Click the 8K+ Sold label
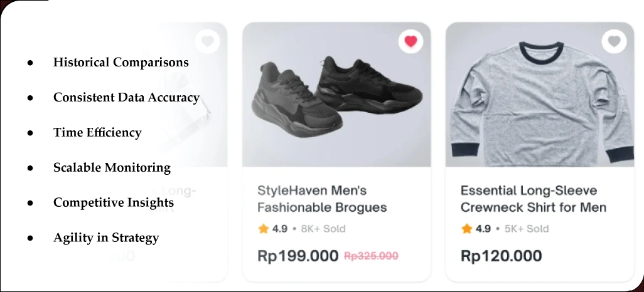Image resolution: width=644 pixels, height=292 pixels. click(323, 229)
